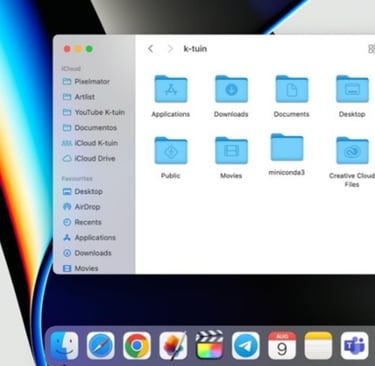Viewport: 375px width, 366px height.
Task: Open Artlist in the sidebar
Action: (79, 97)
